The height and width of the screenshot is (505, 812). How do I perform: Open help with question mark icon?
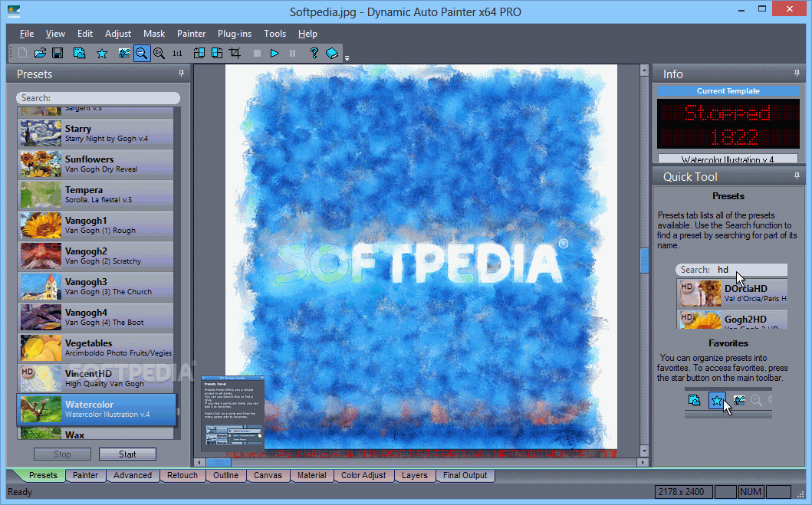(x=314, y=53)
